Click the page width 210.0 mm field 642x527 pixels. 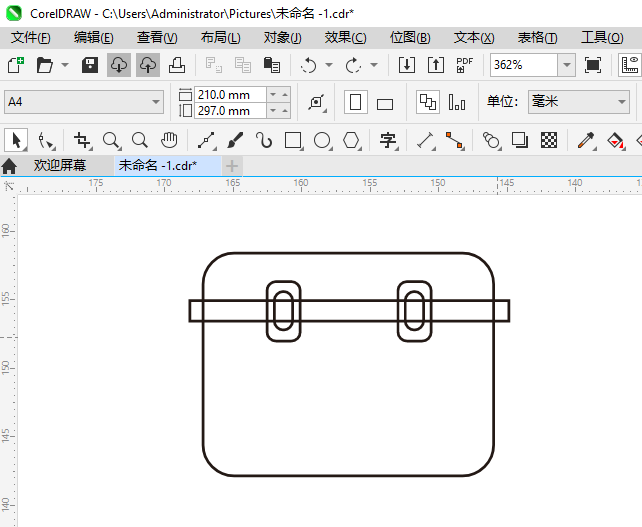click(x=231, y=95)
